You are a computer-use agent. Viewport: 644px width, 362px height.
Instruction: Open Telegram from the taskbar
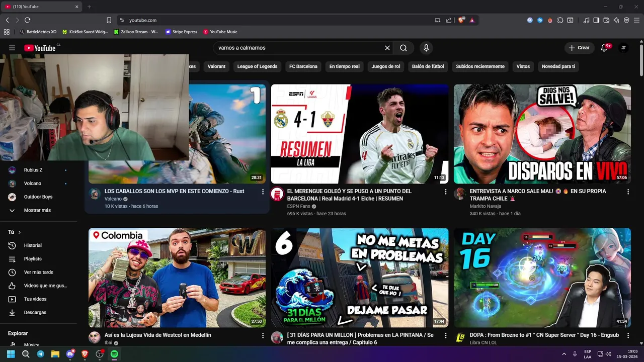click(40, 354)
